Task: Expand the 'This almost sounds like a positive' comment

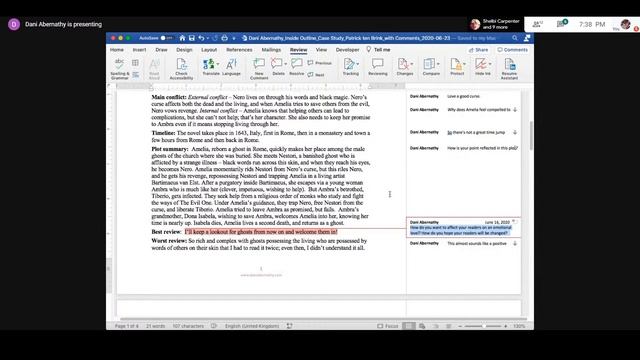Action: tap(515, 243)
